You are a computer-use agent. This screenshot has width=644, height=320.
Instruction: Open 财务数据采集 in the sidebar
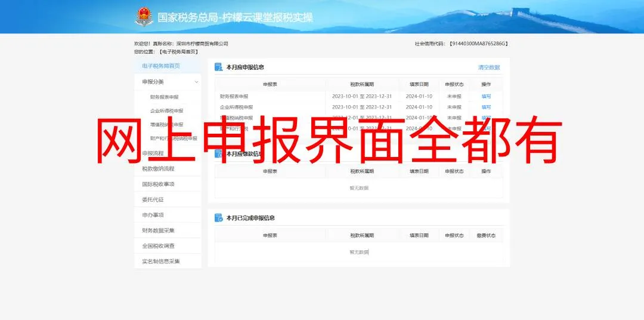(158, 230)
